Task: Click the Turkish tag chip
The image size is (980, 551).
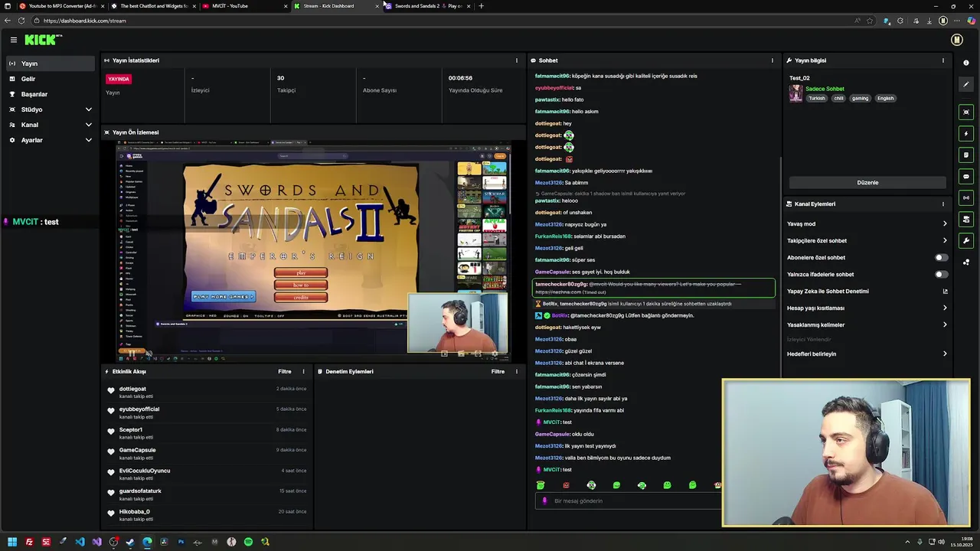Action: (817, 99)
